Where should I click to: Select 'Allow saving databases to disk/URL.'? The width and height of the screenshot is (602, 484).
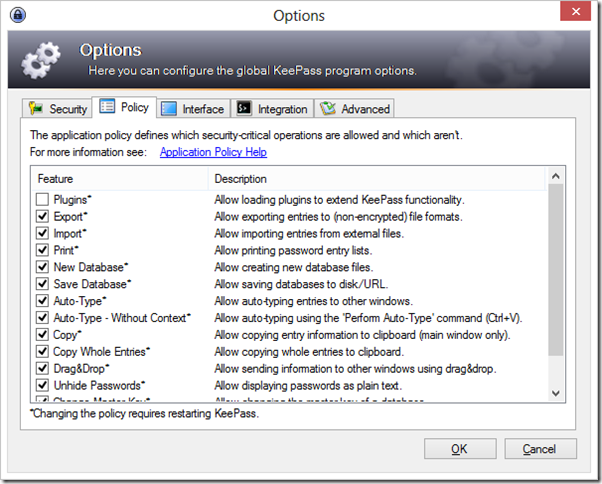(301, 284)
